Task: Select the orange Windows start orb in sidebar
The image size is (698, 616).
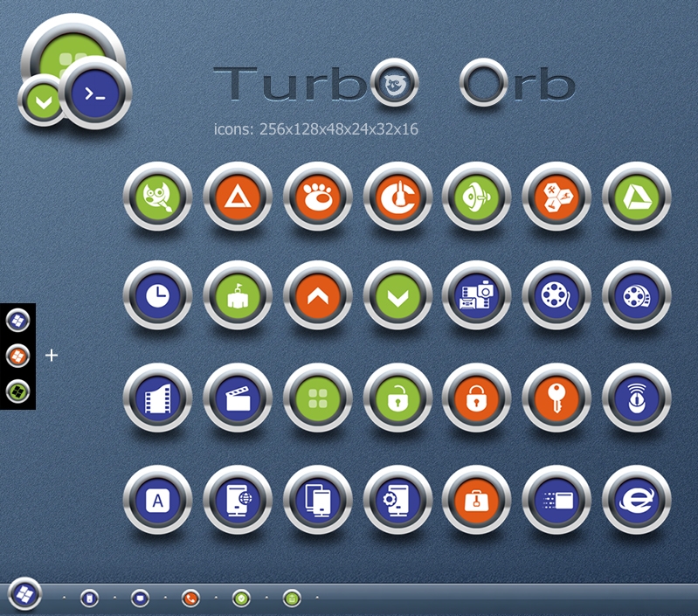Action: pyautogui.click(x=17, y=356)
